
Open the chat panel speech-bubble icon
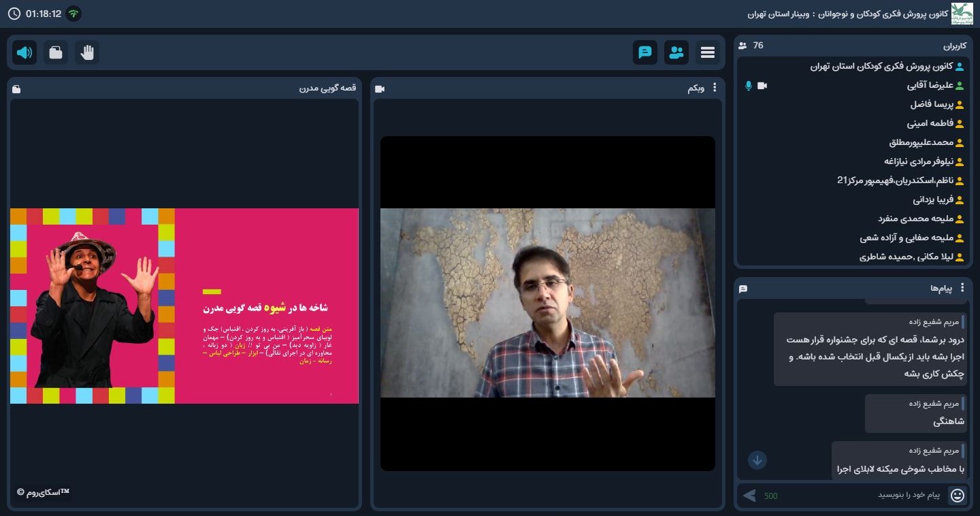644,52
